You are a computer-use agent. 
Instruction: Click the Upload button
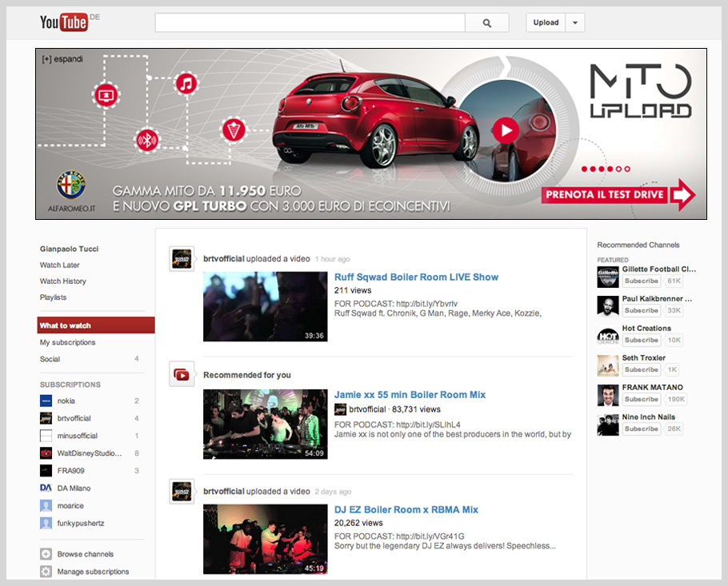(x=546, y=22)
